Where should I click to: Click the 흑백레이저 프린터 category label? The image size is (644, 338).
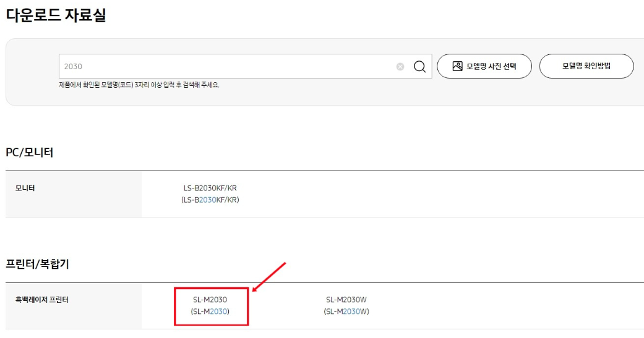click(x=42, y=300)
